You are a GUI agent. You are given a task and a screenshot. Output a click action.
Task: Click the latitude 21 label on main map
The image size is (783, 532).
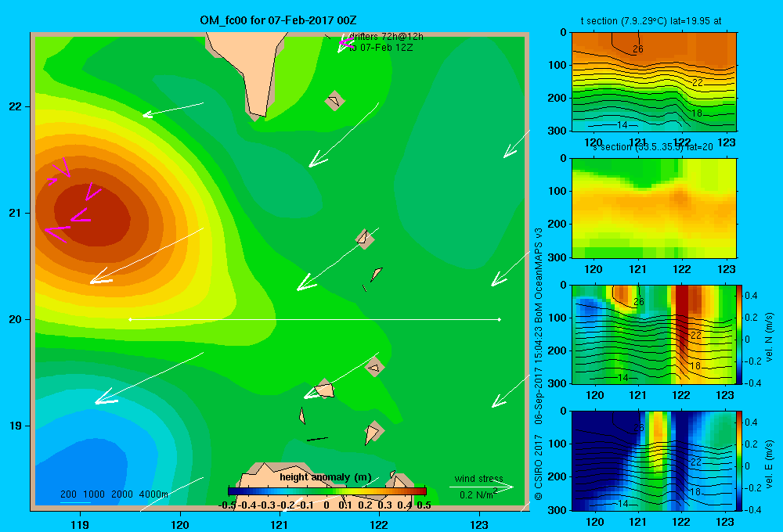(x=15, y=213)
